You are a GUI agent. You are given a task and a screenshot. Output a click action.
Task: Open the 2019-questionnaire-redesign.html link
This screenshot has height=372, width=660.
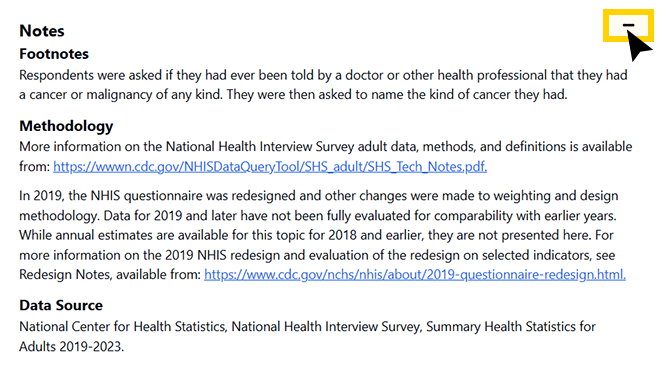point(415,275)
